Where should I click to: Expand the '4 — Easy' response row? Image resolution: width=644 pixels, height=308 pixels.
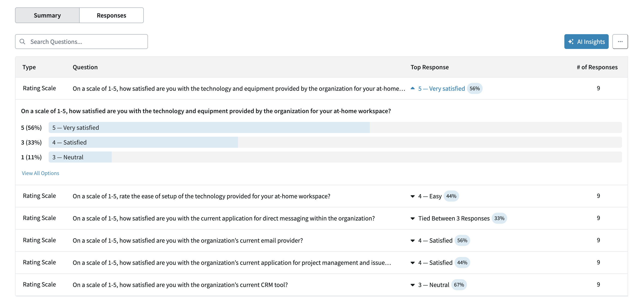412,196
